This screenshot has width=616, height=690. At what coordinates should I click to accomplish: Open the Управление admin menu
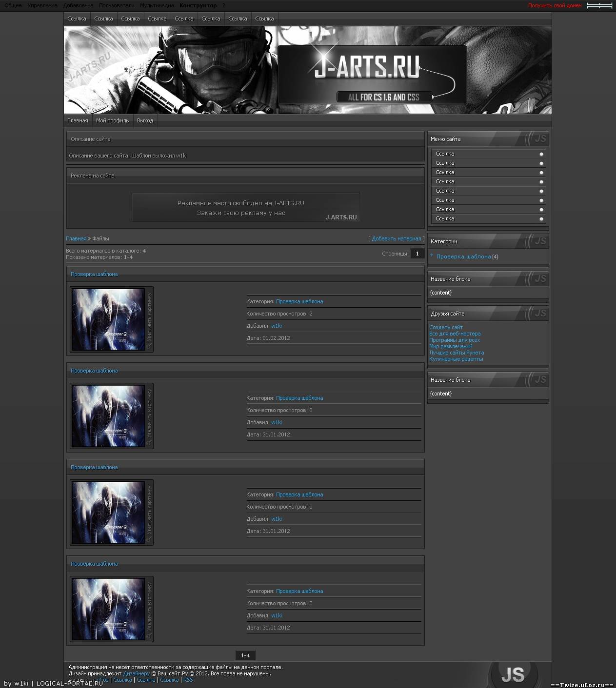pyautogui.click(x=42, y=5)
